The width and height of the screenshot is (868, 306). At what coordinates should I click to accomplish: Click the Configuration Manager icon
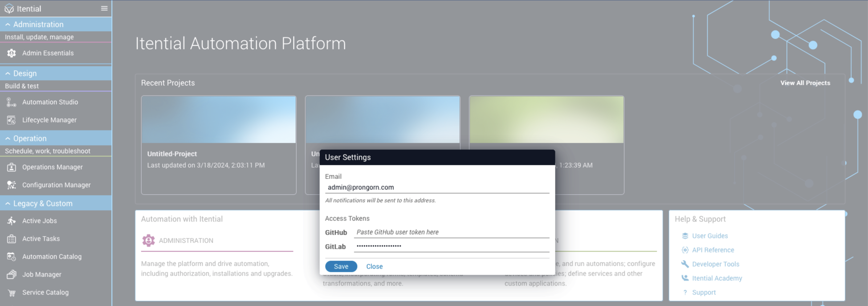pyautogui.click(x=12, y=185)
